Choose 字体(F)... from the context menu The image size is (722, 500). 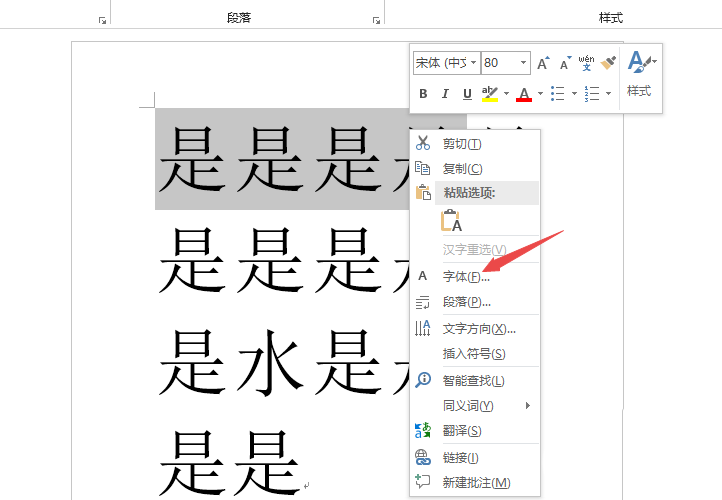point(466,276)
